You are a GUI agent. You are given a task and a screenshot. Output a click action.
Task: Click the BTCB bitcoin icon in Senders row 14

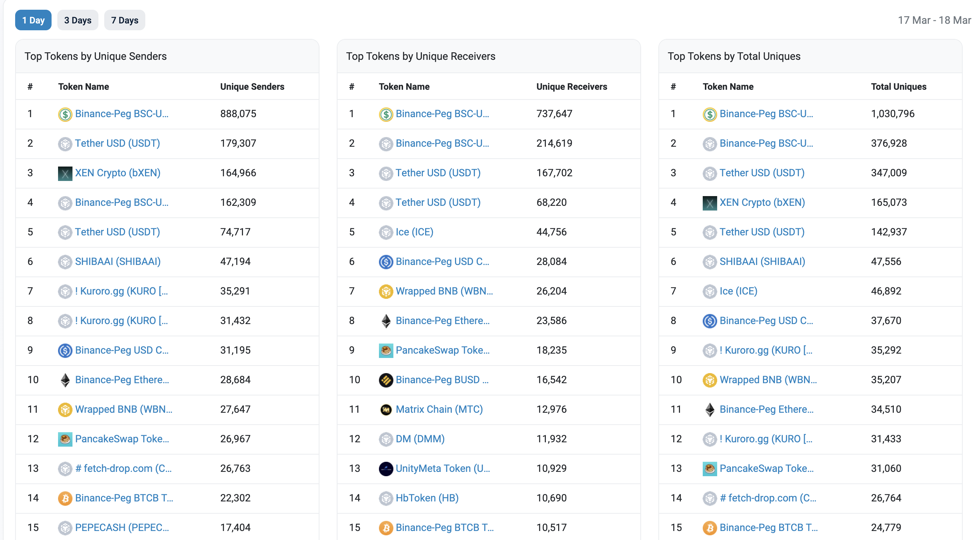(65, 498)
